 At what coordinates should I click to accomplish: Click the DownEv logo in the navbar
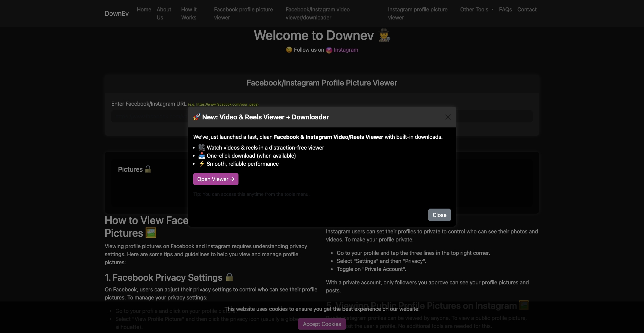tap(116, 13)
